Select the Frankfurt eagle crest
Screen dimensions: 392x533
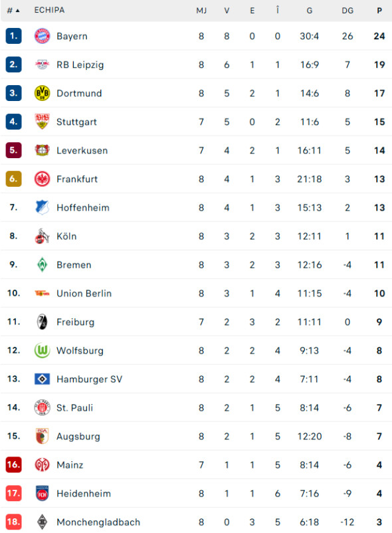pyautogui.click(x=41, y=179)
